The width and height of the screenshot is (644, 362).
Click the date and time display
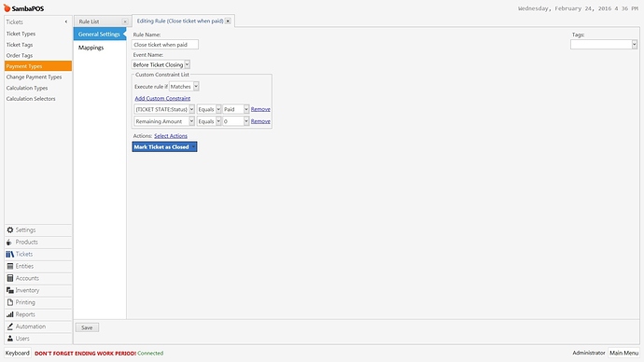pyautogui.click(x=578, y=8)
